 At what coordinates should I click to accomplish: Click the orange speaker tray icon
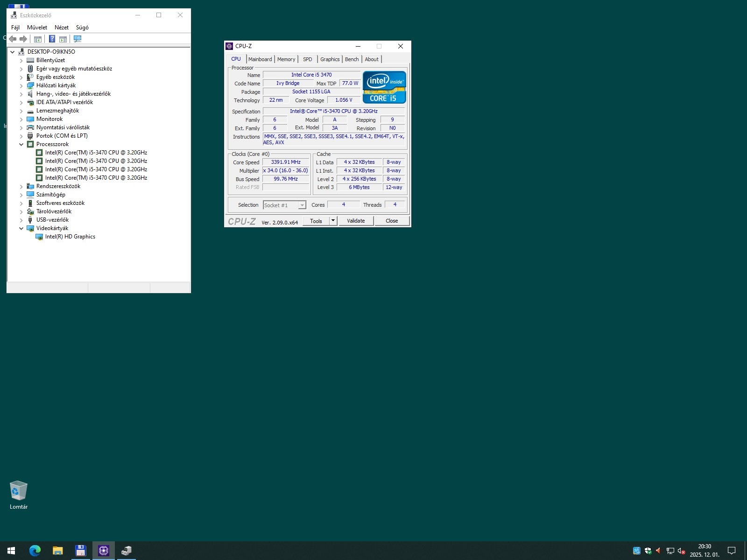[658, 551]
